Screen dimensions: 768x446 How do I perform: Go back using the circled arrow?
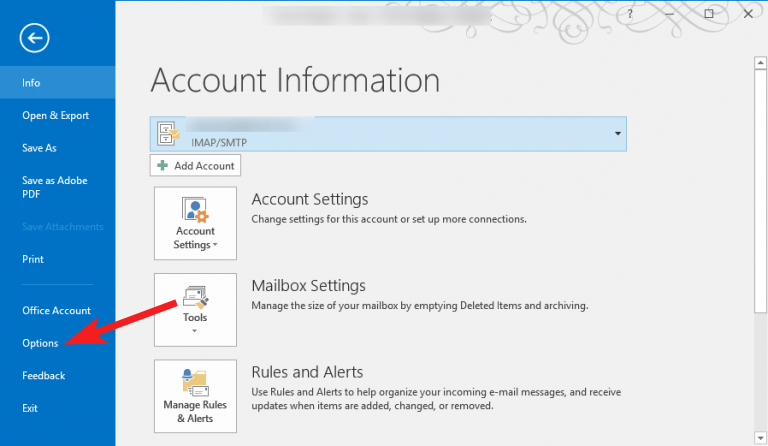pos(34,38)
